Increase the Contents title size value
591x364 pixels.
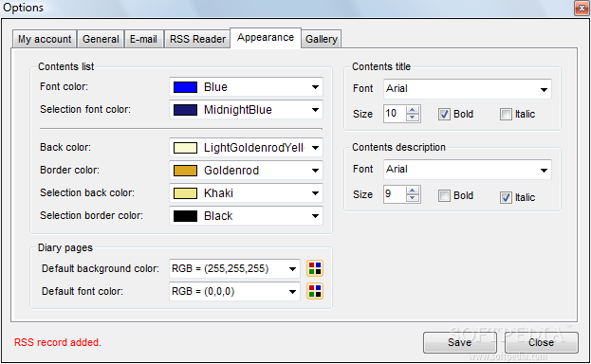click(413, 110)
